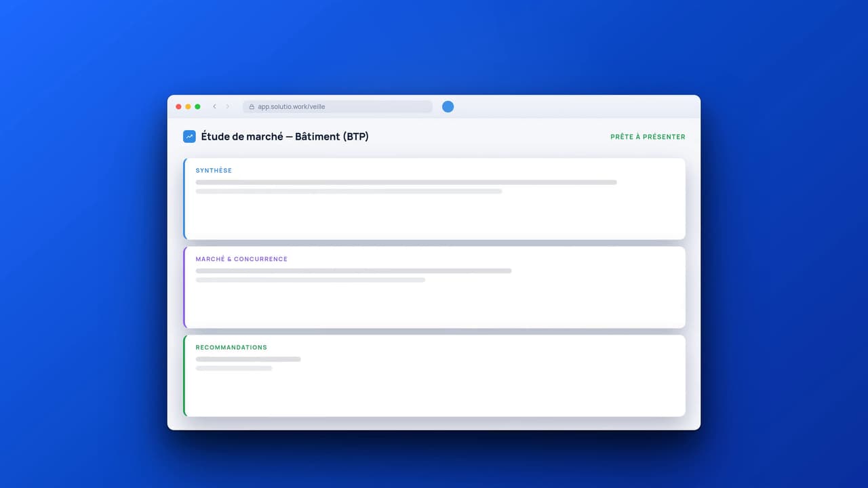Close the window with the red button
The width and height of the screenshot is (868, 488).
[x=179, y=106]
